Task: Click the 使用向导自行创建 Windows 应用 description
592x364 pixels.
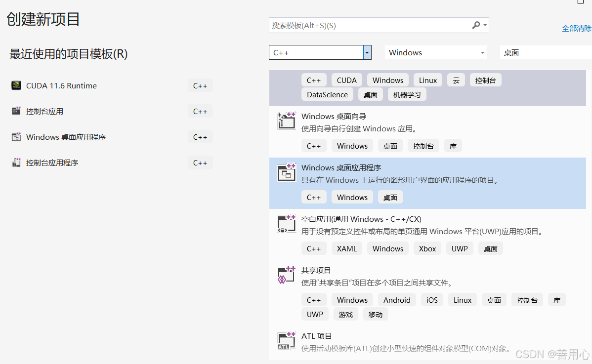Action: click(360, 128)
